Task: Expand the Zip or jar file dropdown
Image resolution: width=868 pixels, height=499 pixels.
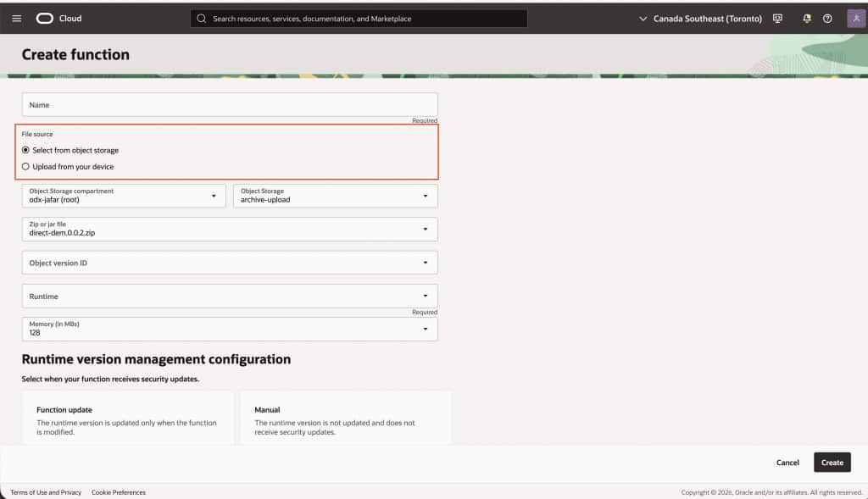Action: point(230,229)
